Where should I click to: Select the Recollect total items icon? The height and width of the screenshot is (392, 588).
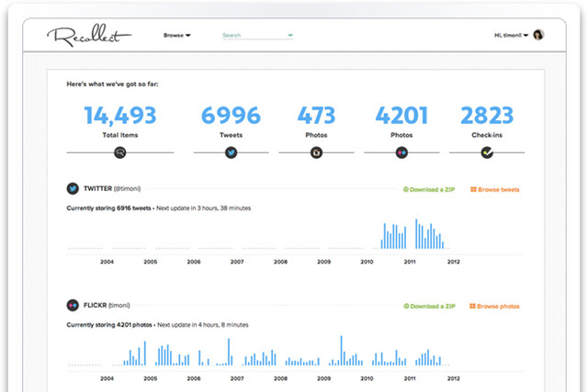point(120,152)
